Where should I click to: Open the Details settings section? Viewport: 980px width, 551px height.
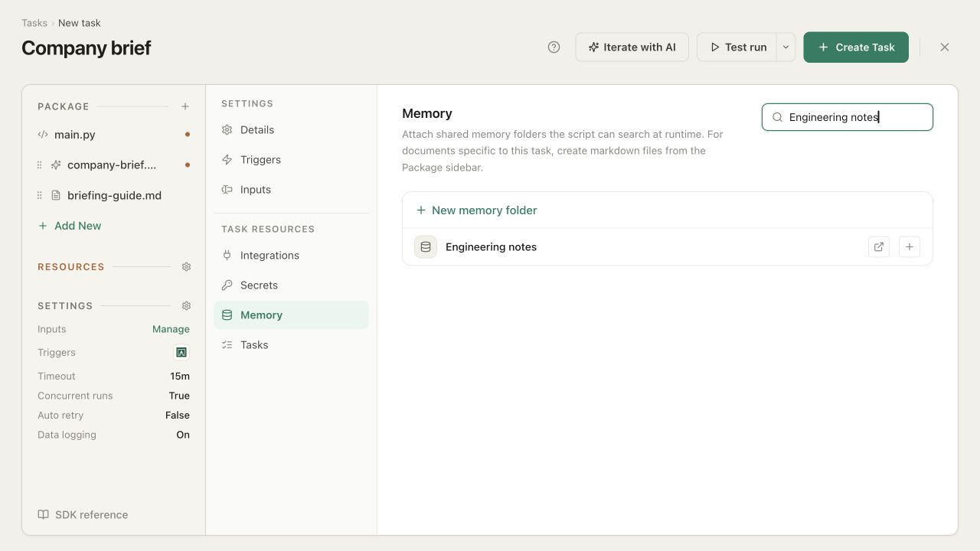[x=291, y=130]
